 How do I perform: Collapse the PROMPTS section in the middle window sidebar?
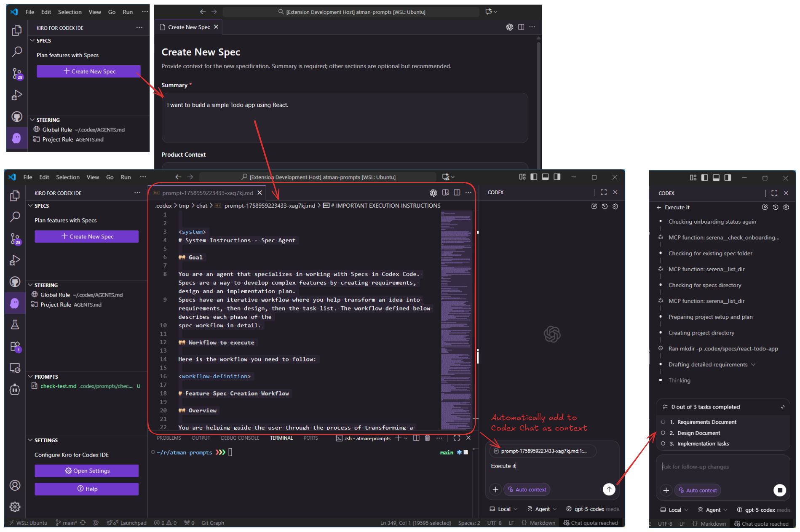pyautogui.click(x=30, y=377)
